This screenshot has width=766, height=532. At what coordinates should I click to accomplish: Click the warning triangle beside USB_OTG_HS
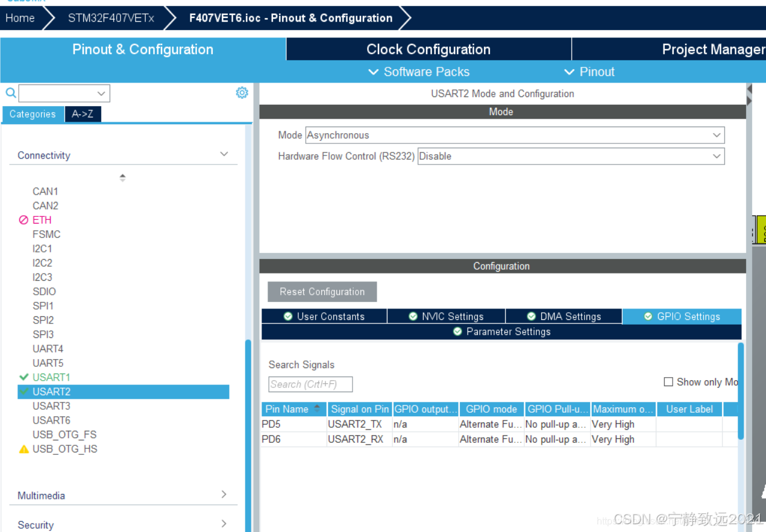(x=23, y=448)
